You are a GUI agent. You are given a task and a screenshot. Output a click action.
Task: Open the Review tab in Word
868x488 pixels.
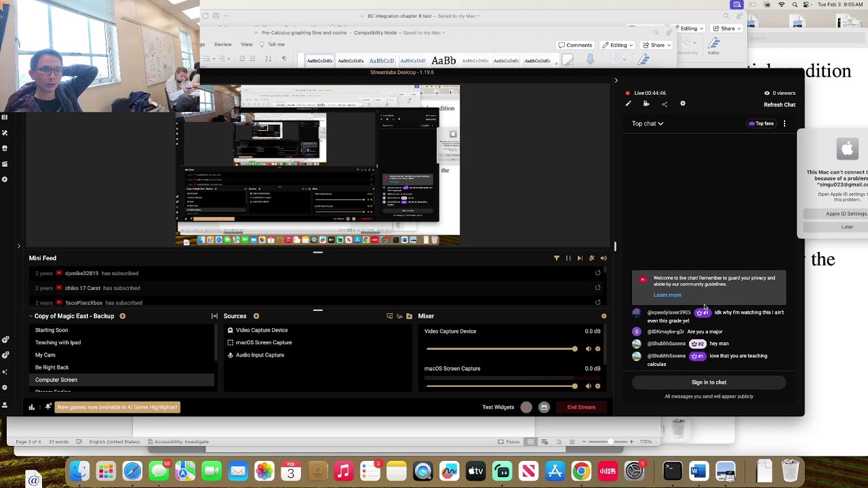(x=223, y=45)
